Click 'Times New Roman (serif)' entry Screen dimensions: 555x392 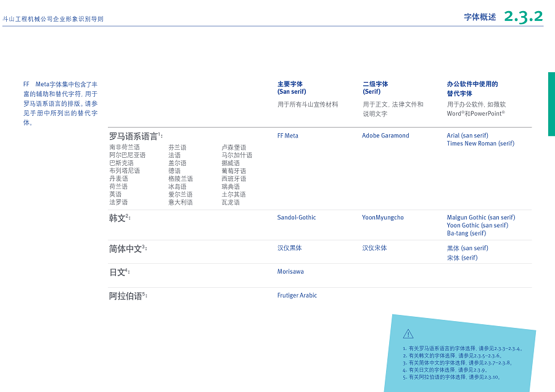tap(480, 143)
